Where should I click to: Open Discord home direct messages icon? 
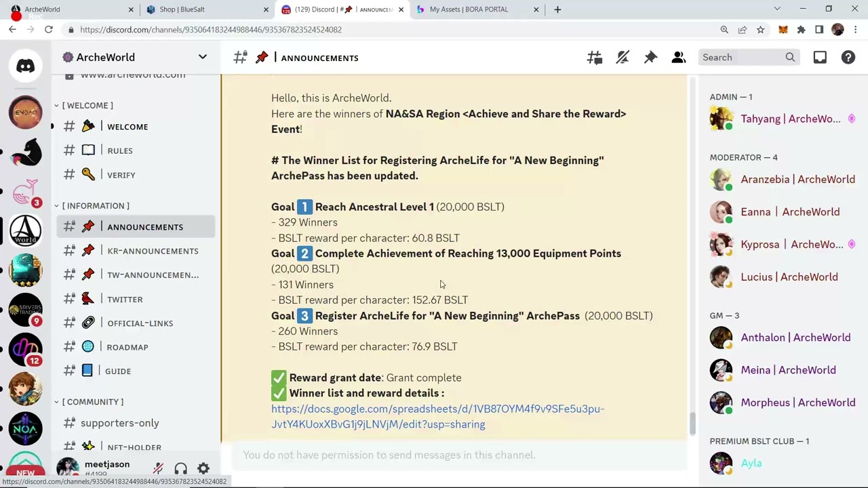tap(26, 66)
